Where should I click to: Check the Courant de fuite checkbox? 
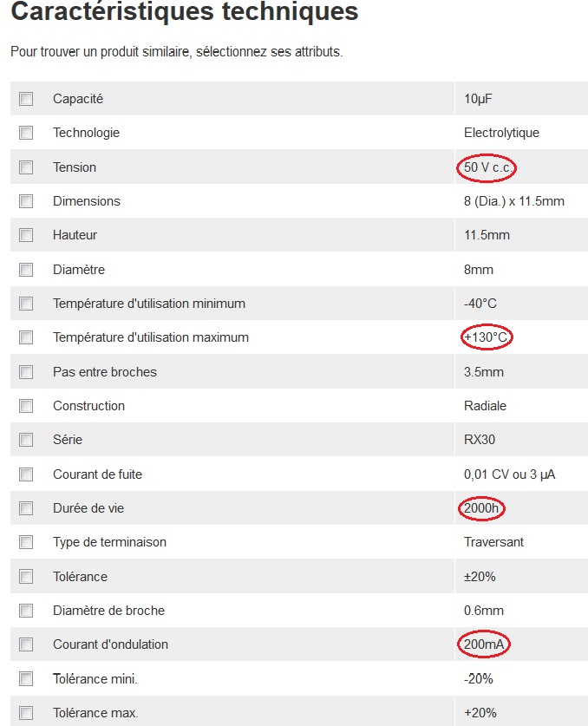(x=26, y=474)
